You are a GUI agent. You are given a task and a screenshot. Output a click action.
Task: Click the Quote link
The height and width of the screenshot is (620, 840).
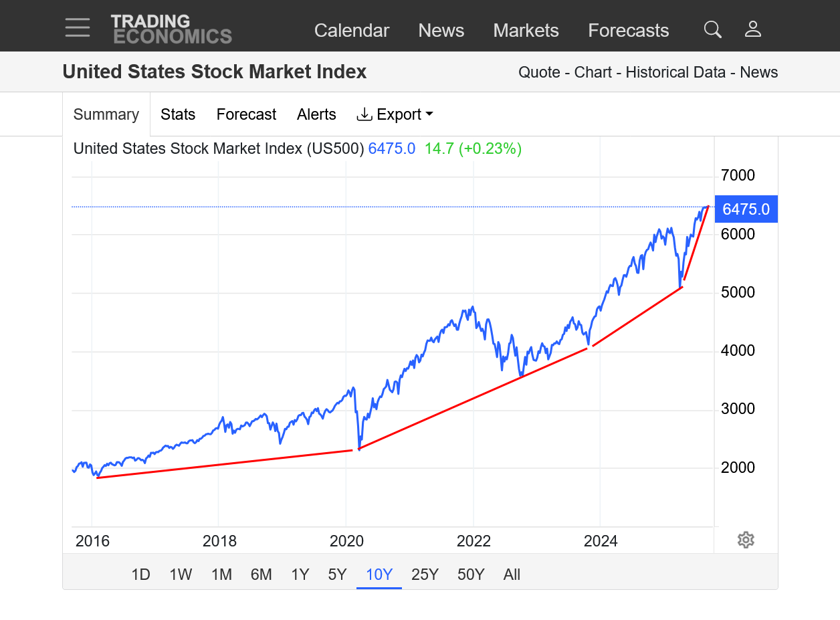tap(539, 72)
